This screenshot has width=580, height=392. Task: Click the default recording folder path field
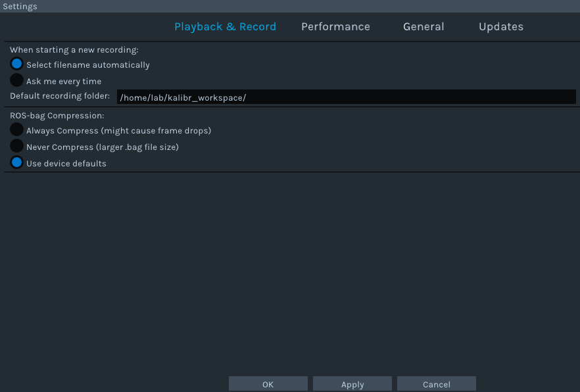point(346,97)
